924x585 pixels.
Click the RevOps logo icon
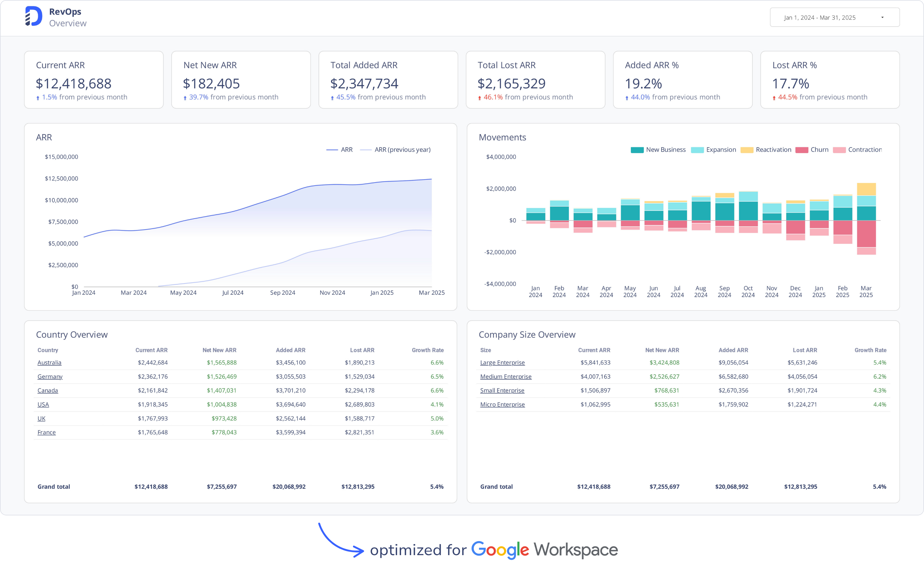click(34, 17)
